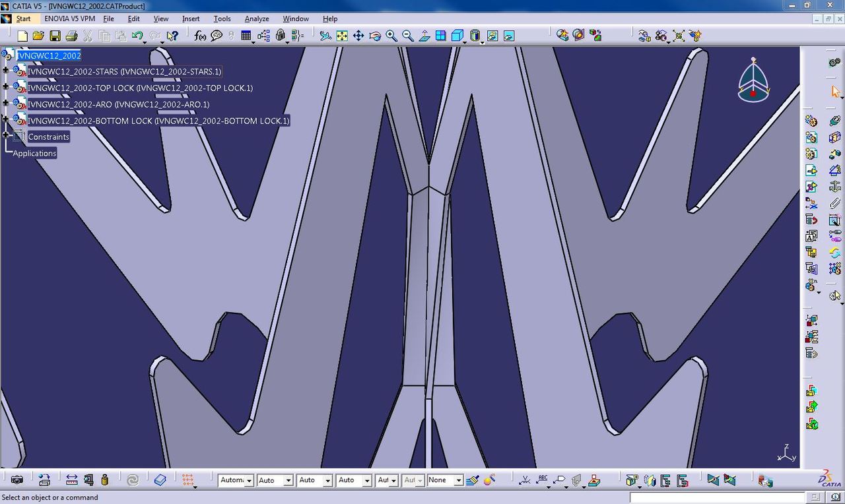This screenshot has height=504, width=845.
Task: Click the isometric view cube icon
Action: coord(457,36)
